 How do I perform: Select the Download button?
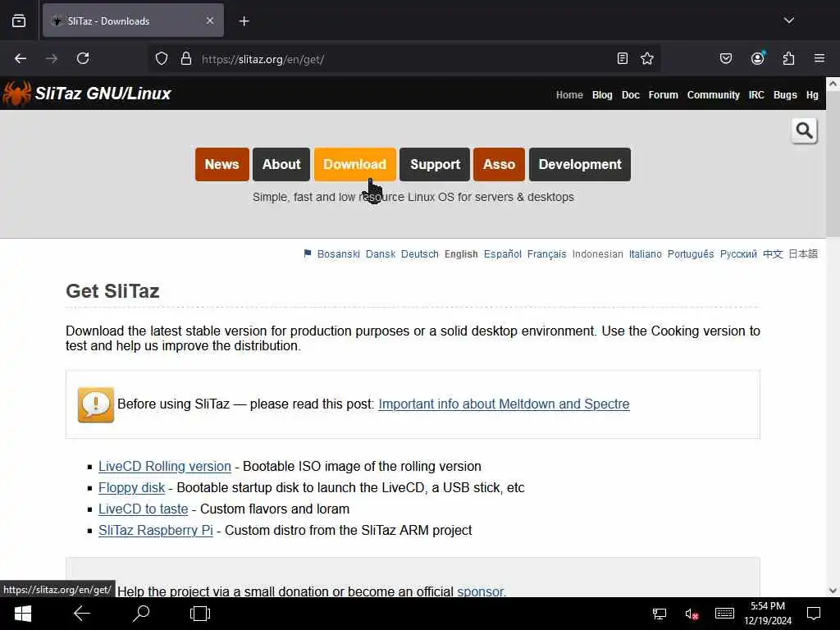(x=354, y=164)
